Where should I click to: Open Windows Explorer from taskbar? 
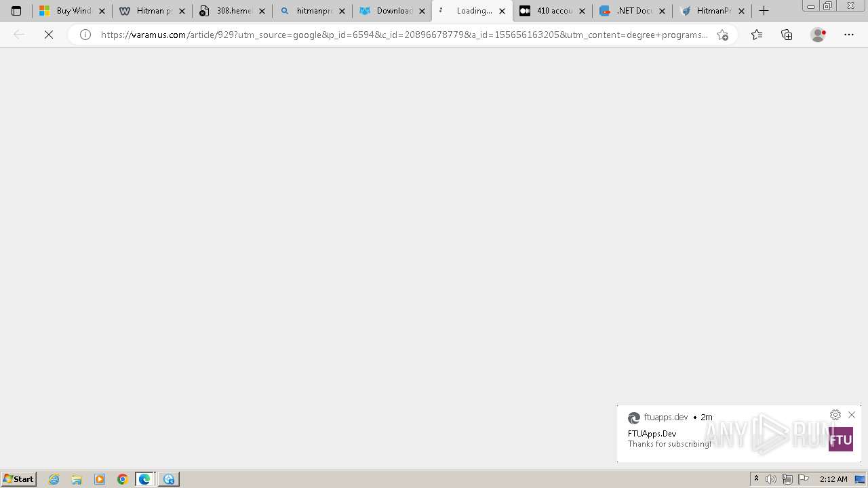click(x=77, y=479)
